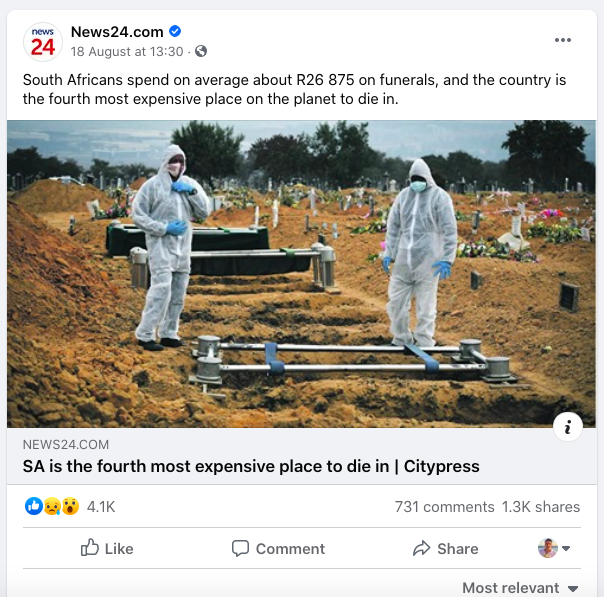Click the blue verified badge
604x597 pixels.
click(175, 31)
